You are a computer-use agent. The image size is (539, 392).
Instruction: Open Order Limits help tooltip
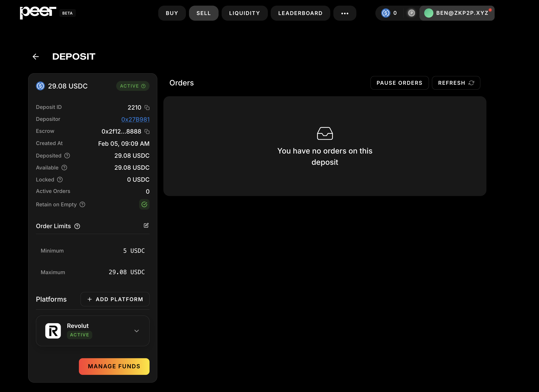[x=77, y=226]
